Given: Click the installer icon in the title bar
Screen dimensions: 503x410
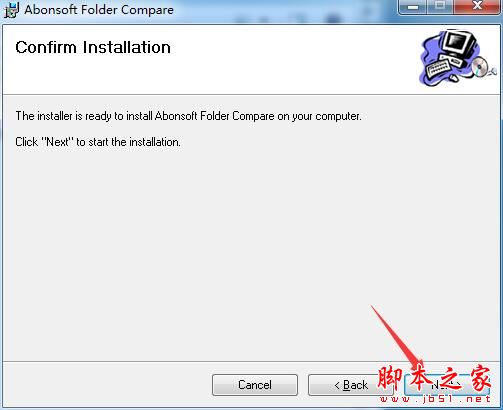Looking at the screenshot, I should pos(11,10).
